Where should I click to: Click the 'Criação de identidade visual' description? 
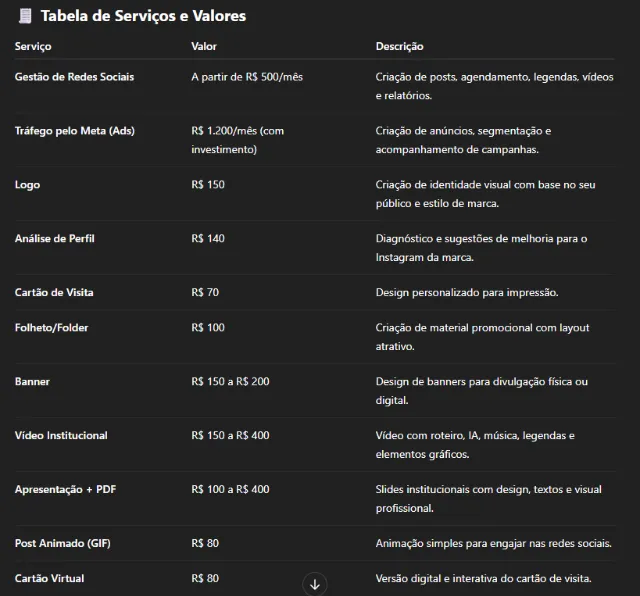click(485, 194)
